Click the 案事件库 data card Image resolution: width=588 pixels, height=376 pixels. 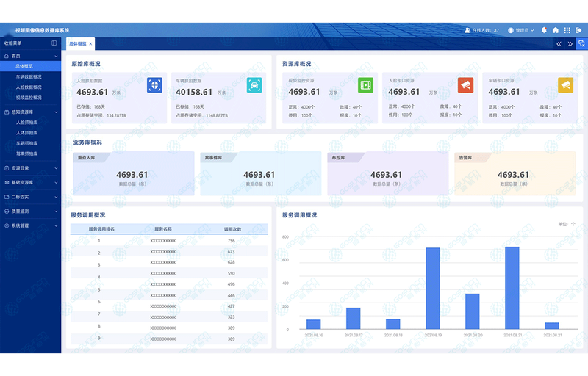coord(261,173)
